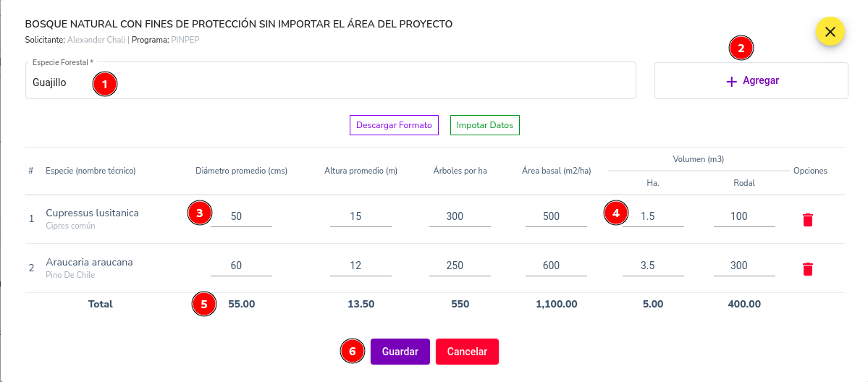Viewport: 868px width, 382px height.
Task: Click the plus icon beside Agregar
Action: click(731, 81)
